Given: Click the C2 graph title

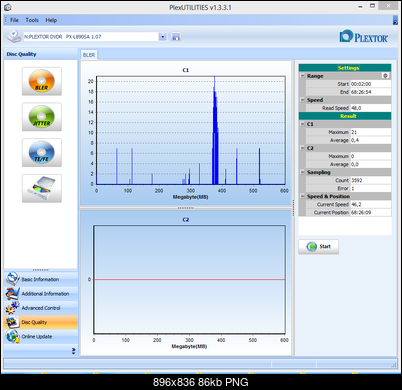Looking at the screenshot, I should 186,220.
